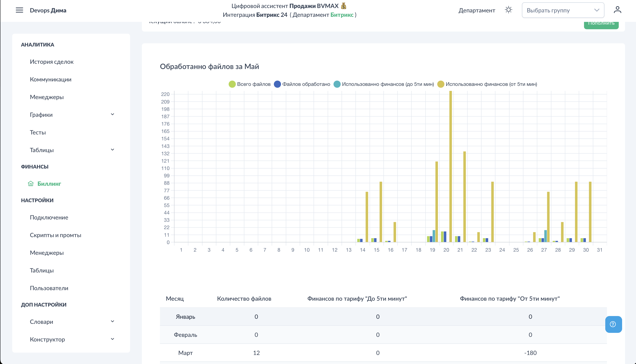
Task: Click the blue help question-mark button
Action: click(613, 324)
